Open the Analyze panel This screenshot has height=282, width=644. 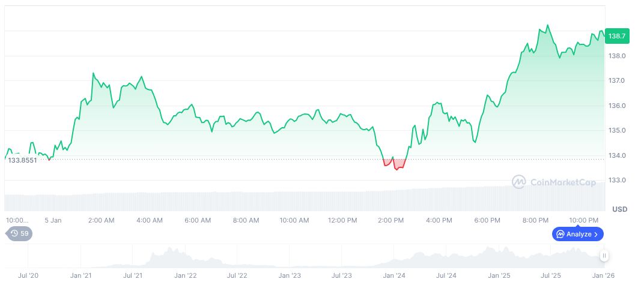(578, 234)
